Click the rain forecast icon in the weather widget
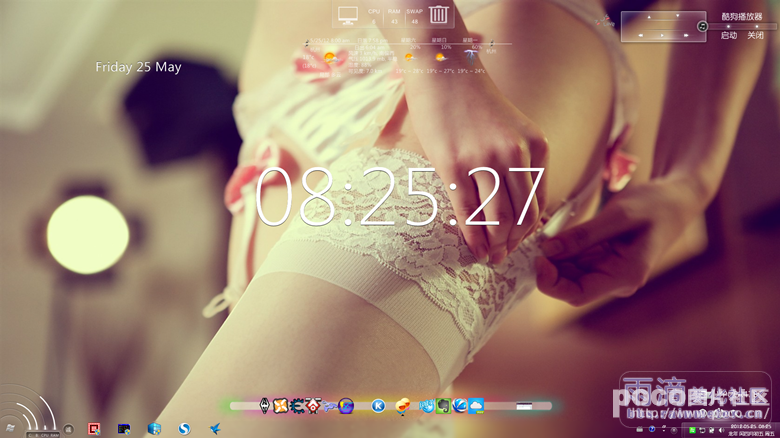780x438 pixels. (471, 58)
